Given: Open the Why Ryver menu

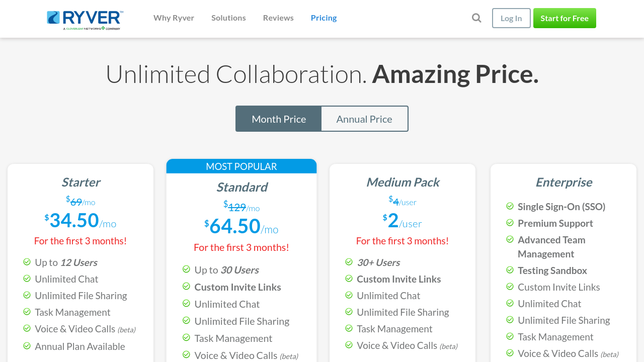Looking at the screenshot, I should (x=174, y=18).
